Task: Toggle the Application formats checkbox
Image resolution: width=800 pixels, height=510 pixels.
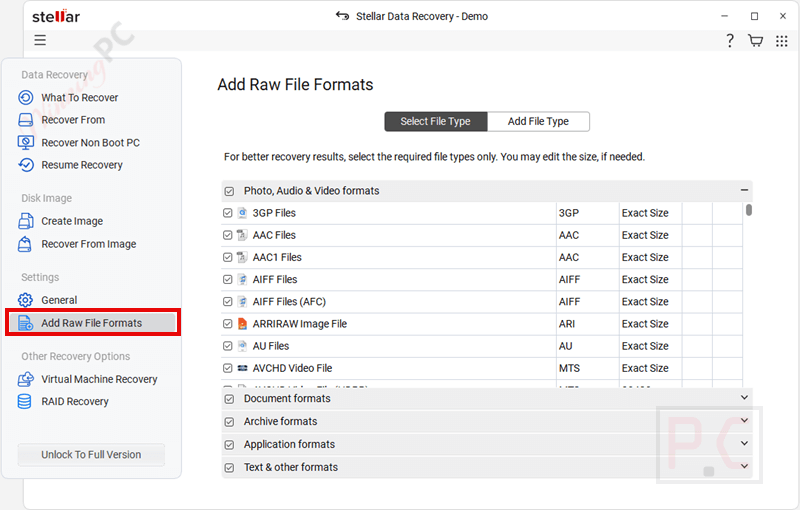Action: point(230,445)
